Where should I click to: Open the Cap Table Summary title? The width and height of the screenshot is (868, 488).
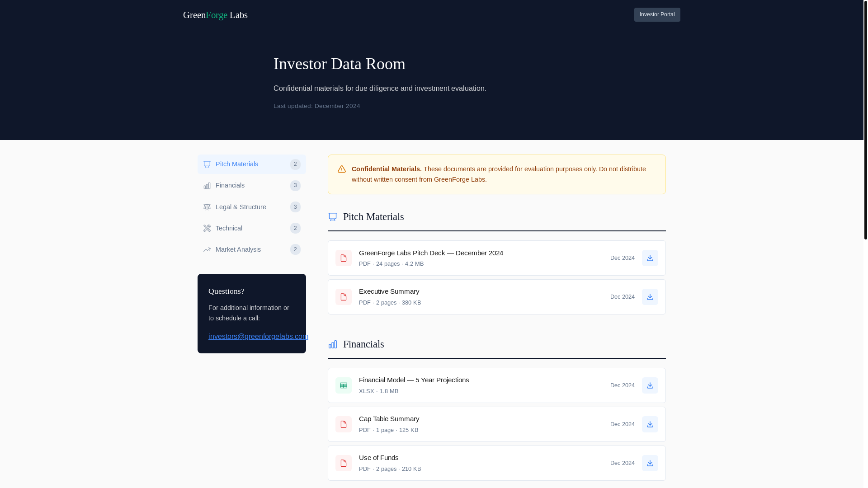389,418
